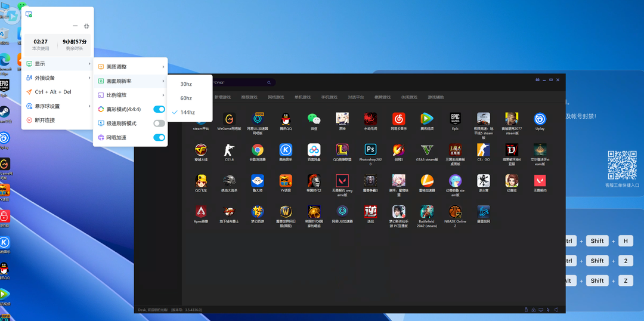Switch to 推荐游戏 tab
This screenshot has width=644, height=321.
point(249,97)
